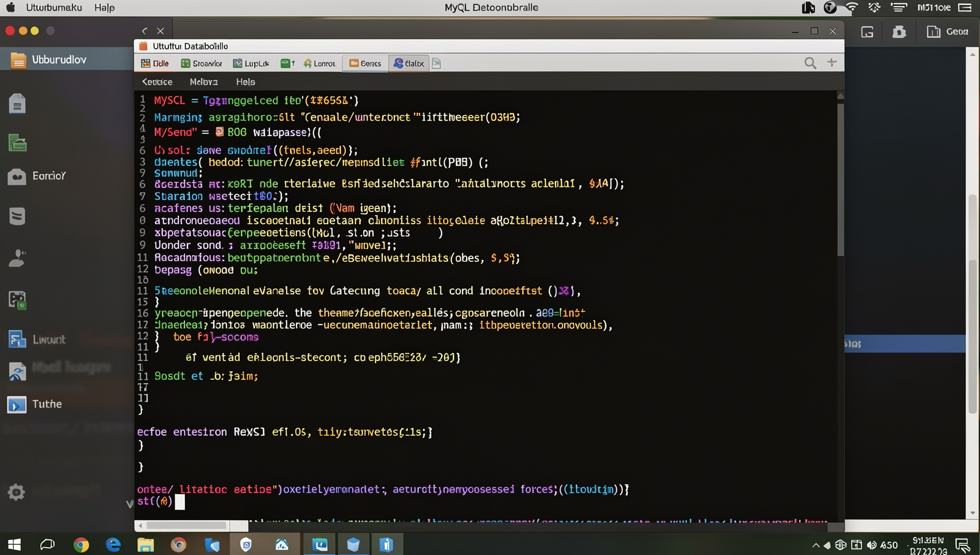Open the Edge browser on the taskbar
This screenshot has width=980, height=555.
113,545
